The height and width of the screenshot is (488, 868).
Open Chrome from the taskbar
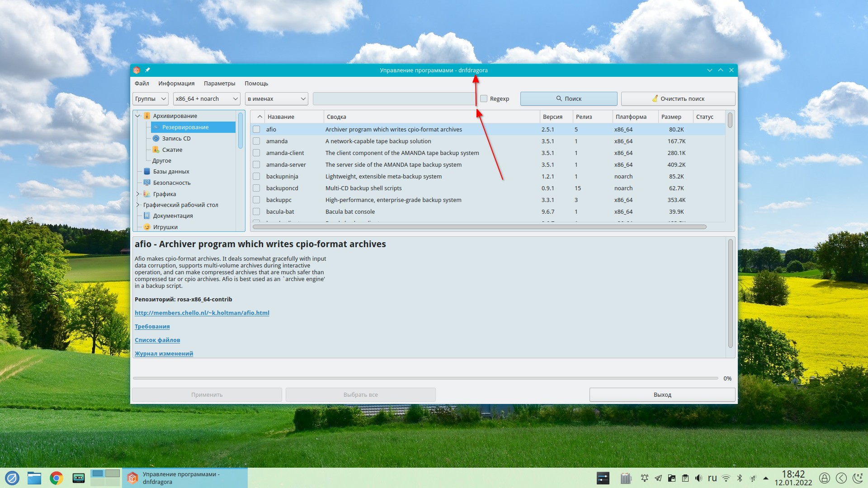coord(57,478)
